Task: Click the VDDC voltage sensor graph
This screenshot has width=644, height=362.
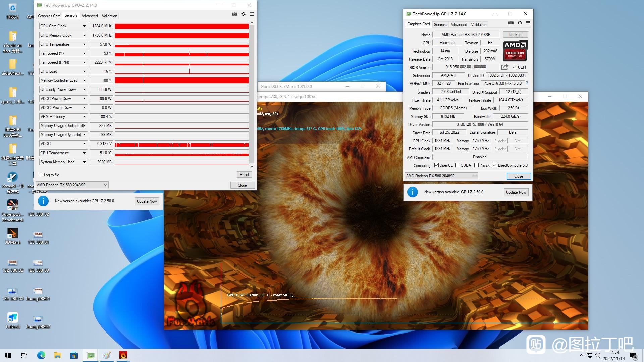Action: (182, 144)
